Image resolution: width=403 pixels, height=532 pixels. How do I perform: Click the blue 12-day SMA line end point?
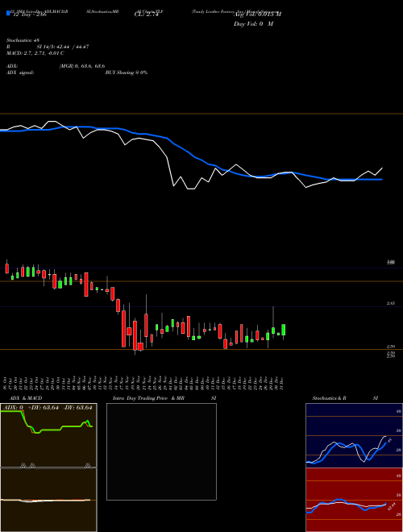[x=381, y=179]
